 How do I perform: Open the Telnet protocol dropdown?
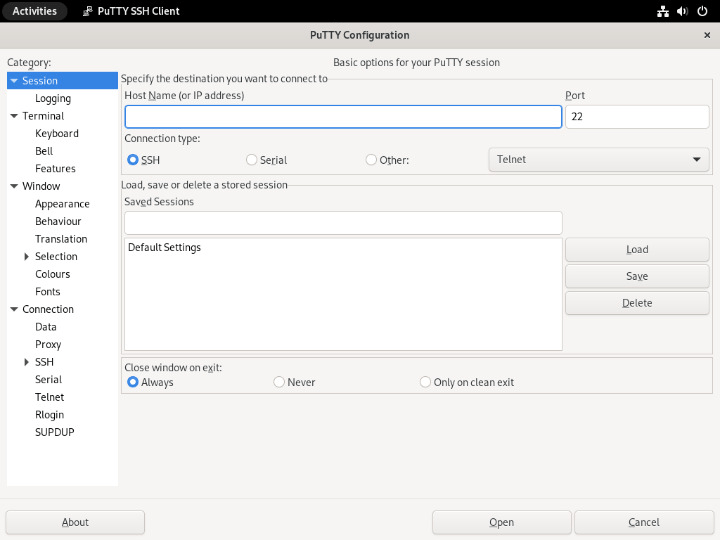click(599, 160)
